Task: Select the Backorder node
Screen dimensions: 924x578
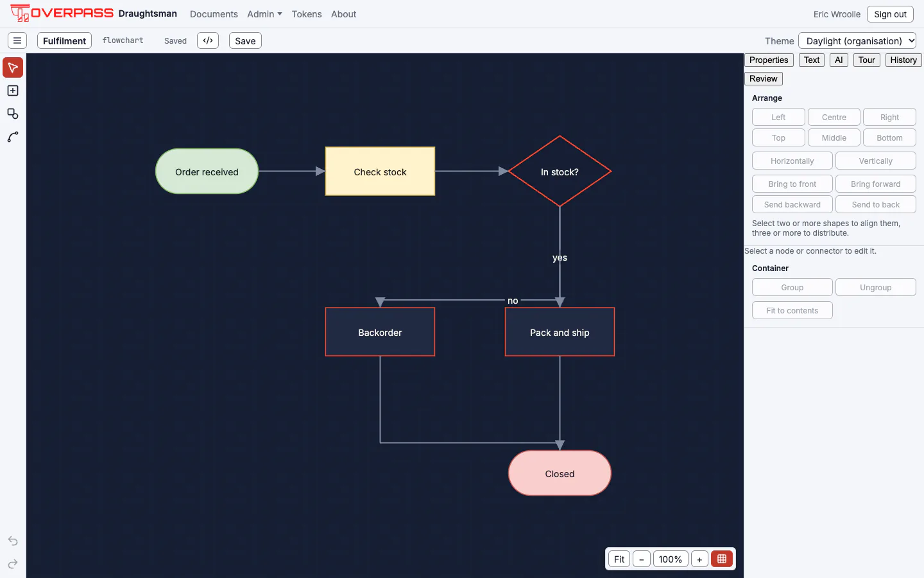Action: coord(380,332)
